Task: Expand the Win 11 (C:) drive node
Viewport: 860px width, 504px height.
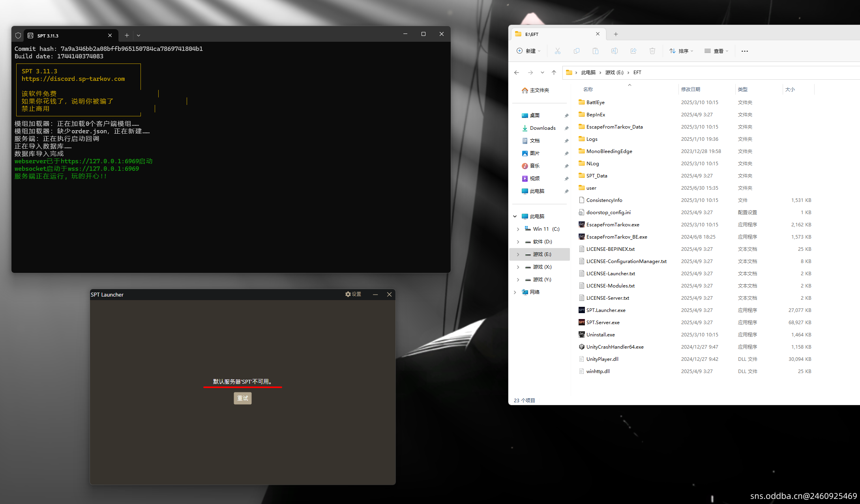Action: point(518,229)
